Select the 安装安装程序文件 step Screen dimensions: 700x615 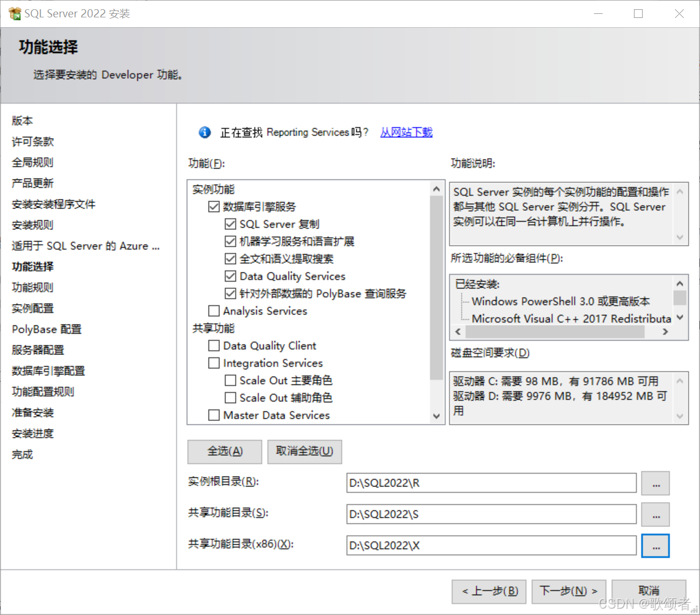tap(54, 204)
